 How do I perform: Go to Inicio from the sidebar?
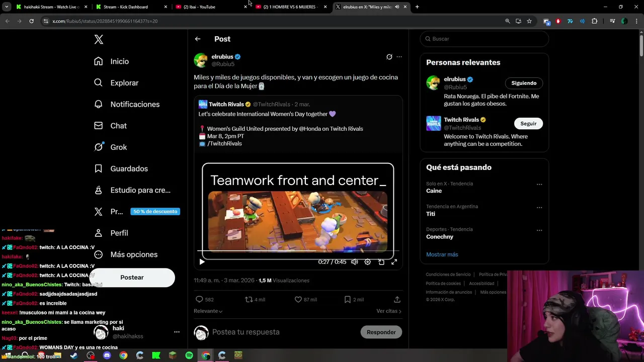point(112,61)
